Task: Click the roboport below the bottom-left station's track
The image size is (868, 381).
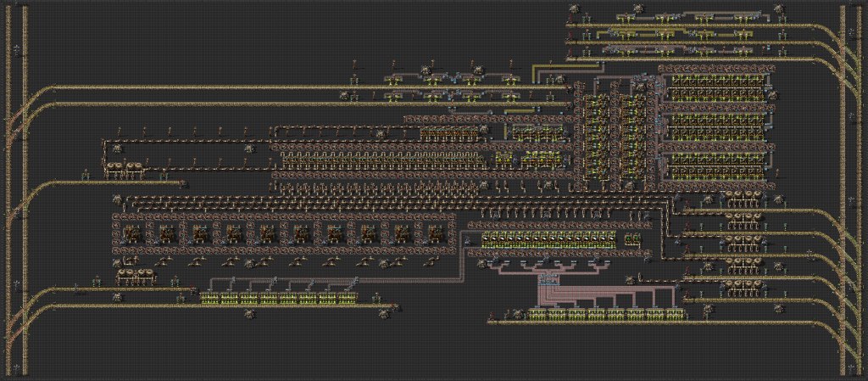Action: 250,313
